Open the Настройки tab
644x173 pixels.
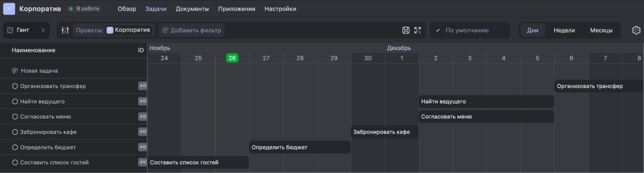point(280,9)
